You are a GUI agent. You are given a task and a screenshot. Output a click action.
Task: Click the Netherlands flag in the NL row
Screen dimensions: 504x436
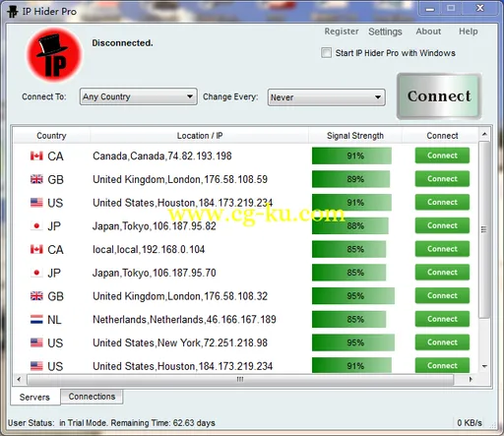pos(36,320)
